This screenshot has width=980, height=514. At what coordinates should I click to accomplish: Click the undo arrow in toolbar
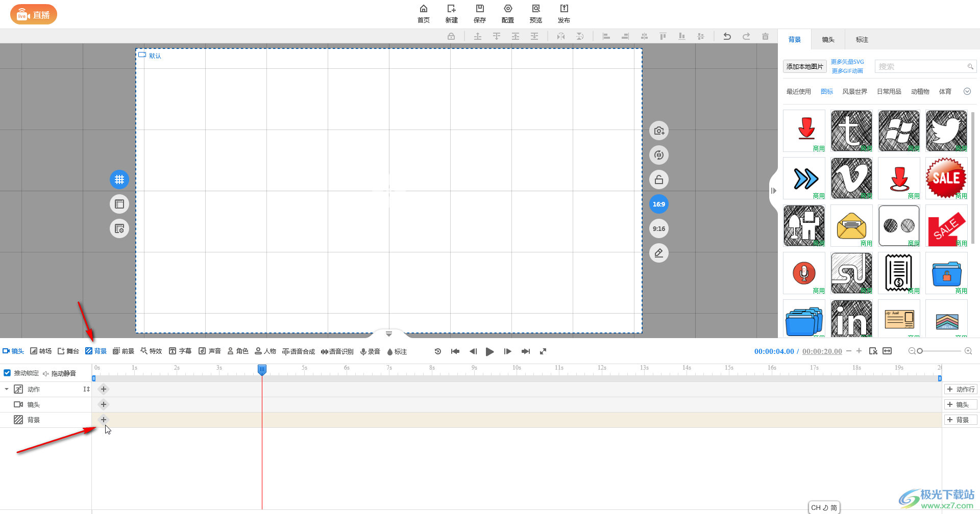point(727,36)
